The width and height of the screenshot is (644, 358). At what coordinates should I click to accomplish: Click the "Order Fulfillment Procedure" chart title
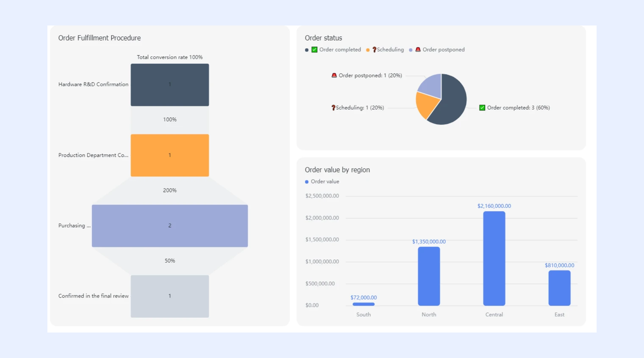[x=99, y=38]
